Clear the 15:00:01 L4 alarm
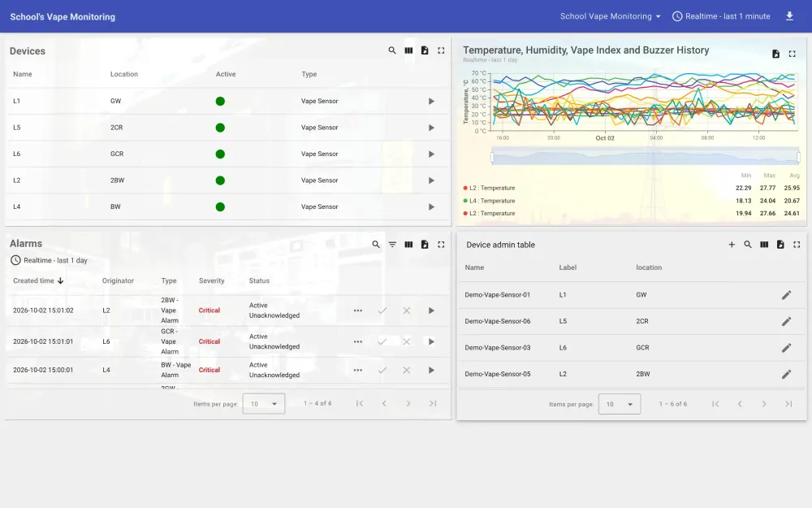The image size is (812, 508). point(407,370)
